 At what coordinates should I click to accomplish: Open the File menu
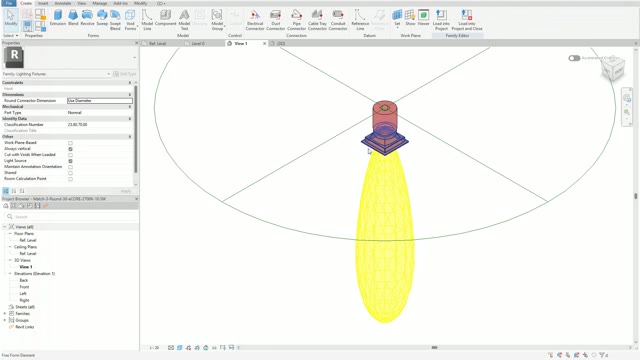click(x=9, y=3)
